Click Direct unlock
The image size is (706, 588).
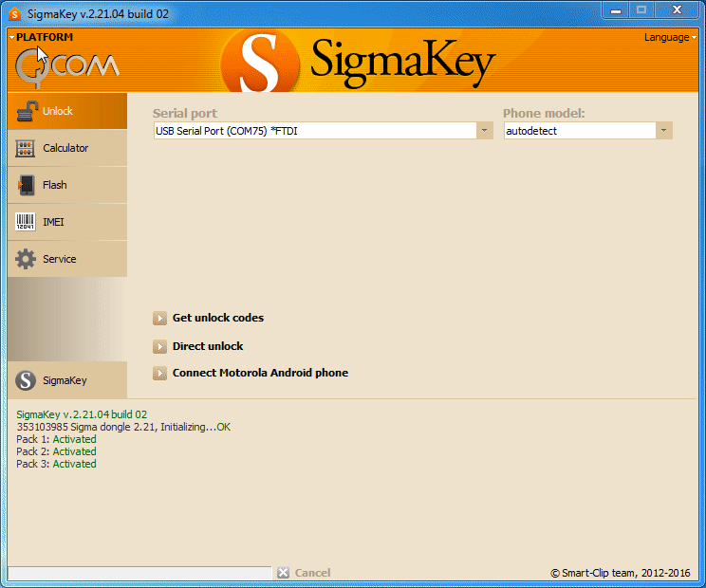click(208, 346)
